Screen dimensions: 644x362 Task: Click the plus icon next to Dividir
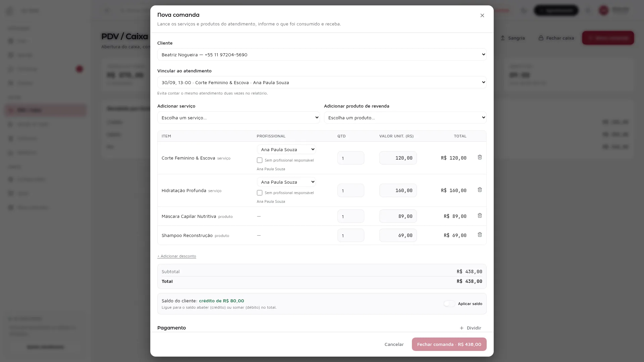click(x=462, y=328)
